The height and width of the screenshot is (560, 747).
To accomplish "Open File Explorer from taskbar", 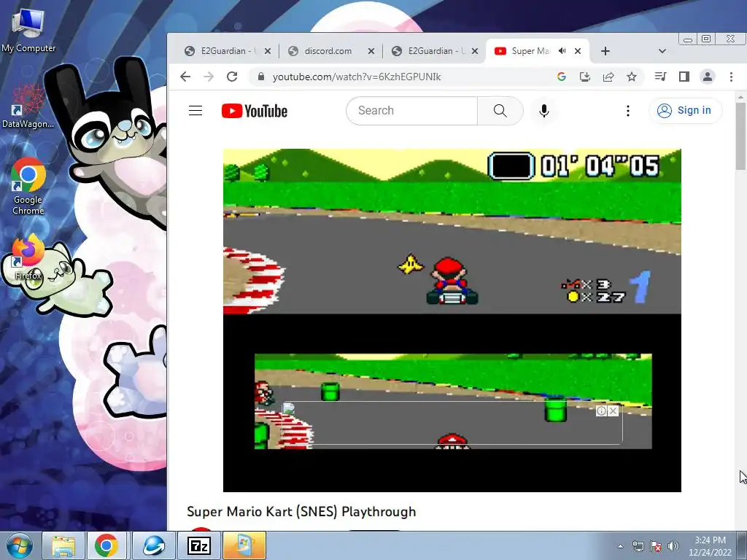I will click(x=63, y=545).
